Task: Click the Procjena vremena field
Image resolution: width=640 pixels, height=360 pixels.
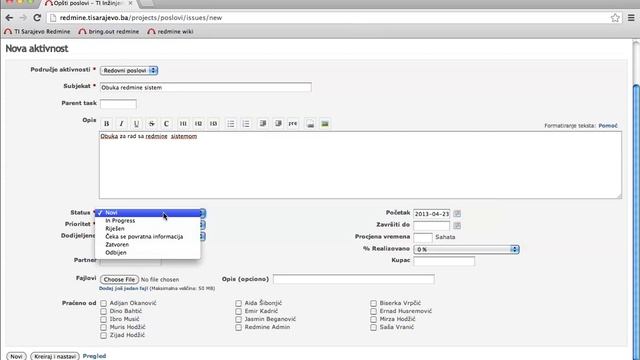Action: (423, 237)
